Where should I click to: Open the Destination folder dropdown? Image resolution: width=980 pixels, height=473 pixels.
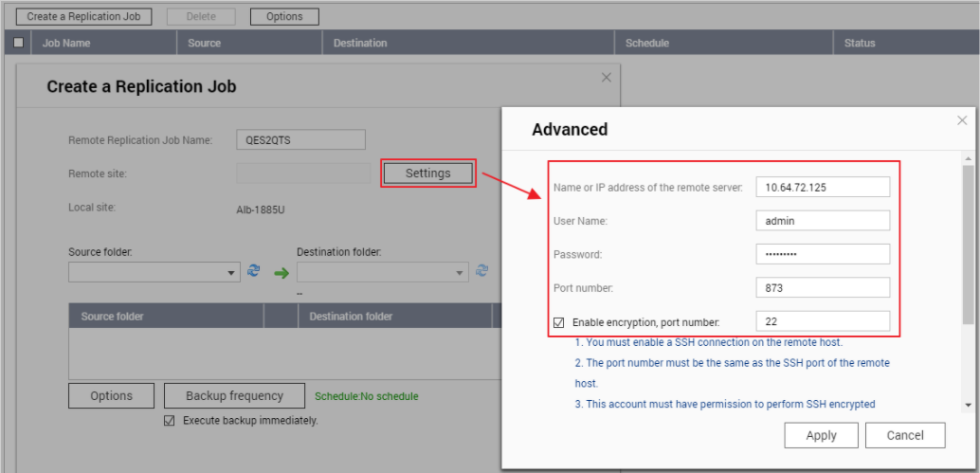pyautogui.click(x=461, y=273)
